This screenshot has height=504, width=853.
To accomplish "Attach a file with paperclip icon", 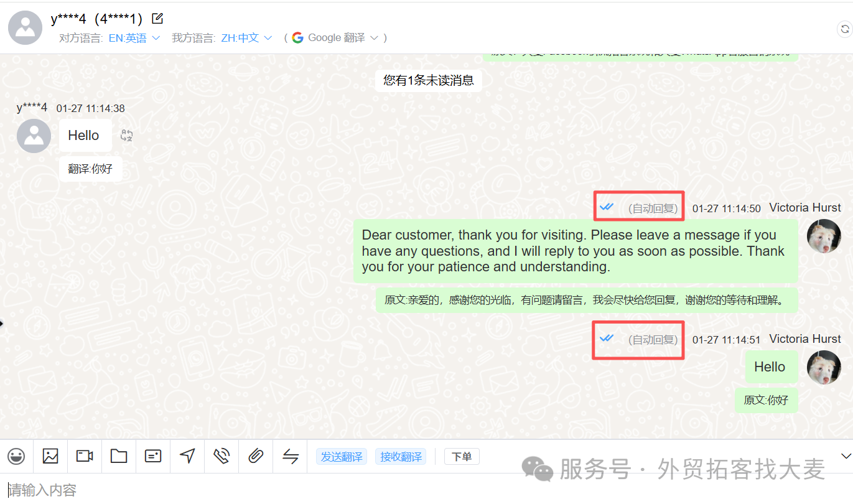I will 256,456.
